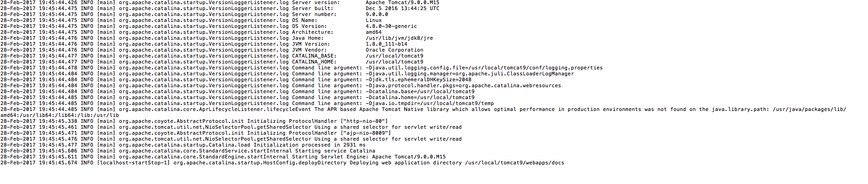Click the "ajp-nio-8009" ProtocolHandler text
The image size is (868, 184).
pyautogui.click(x=366, y=133)
